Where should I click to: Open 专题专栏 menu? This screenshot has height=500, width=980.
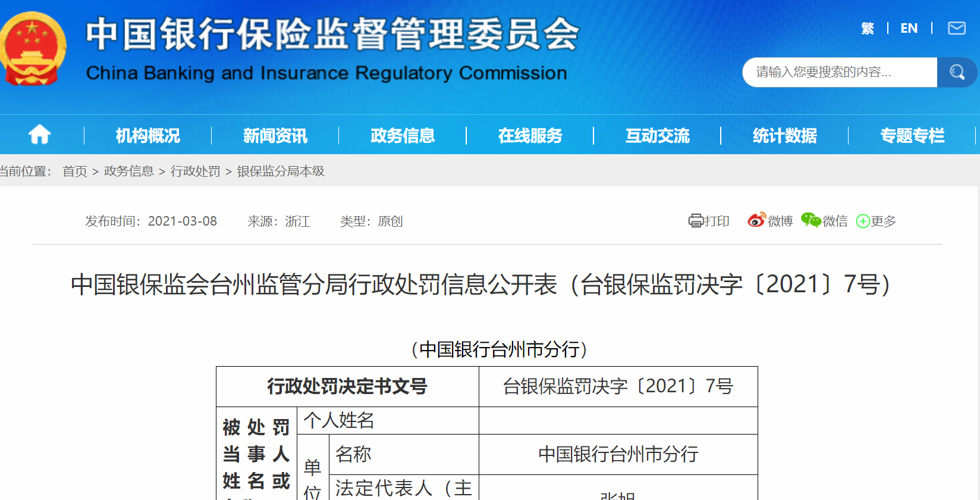point(912,136)
